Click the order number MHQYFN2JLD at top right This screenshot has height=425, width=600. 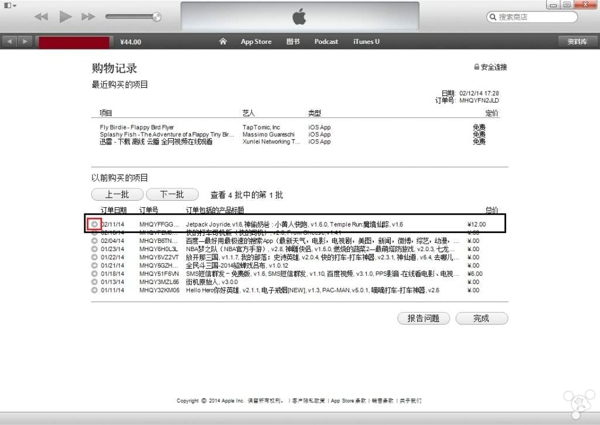click(x=479, y=100)
